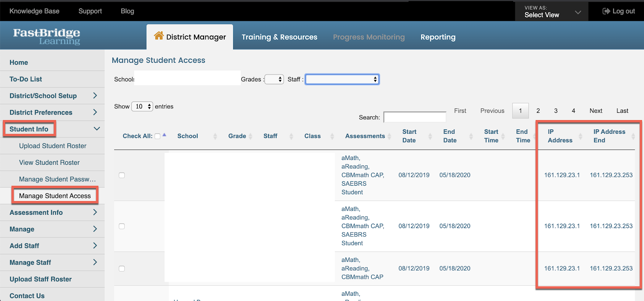The width and height of the screenshot is (644, 301).
Task: Expand the District Preferences menu
Action: pyautogui.click(x=52, y=112)
